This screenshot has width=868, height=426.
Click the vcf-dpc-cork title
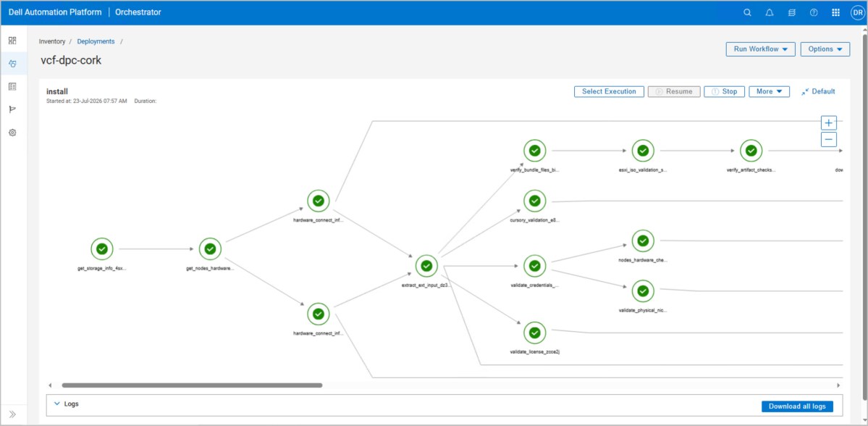(71, 60)
